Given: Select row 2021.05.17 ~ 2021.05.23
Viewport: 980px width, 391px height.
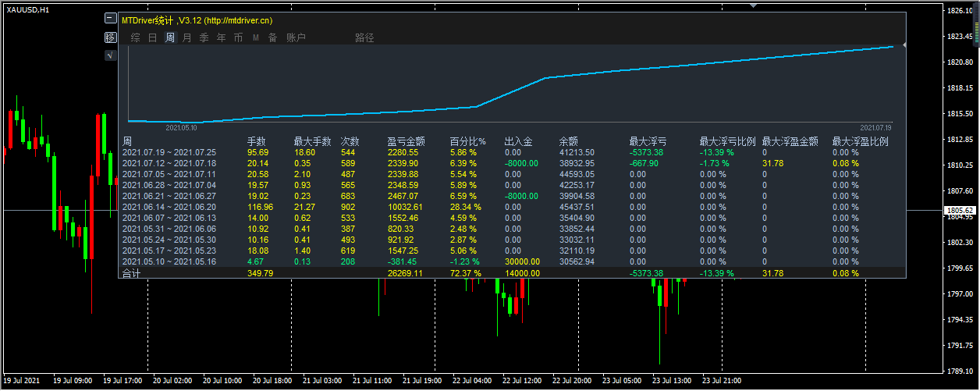Looking at the screenshot, I should (x=512, y=251).
